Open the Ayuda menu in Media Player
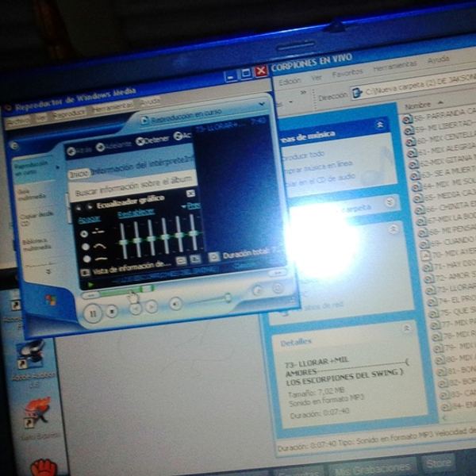 (150, 102)
